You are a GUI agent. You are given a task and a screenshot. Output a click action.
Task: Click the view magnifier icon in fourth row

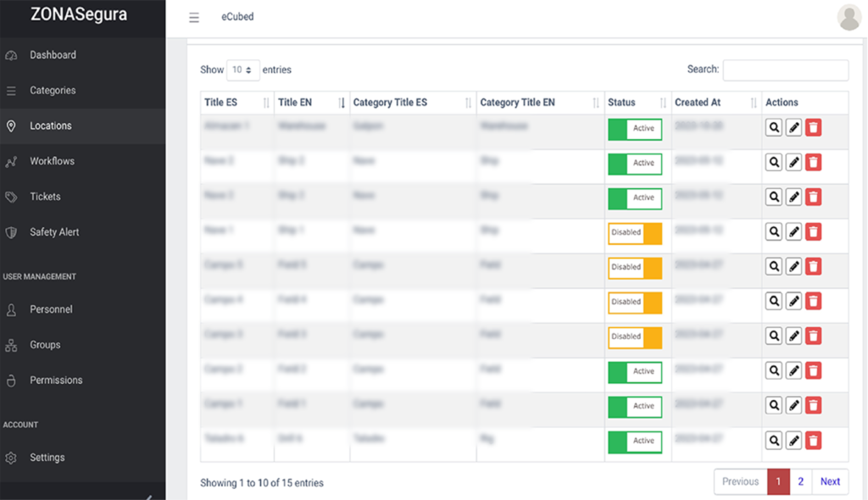(773, 231)
